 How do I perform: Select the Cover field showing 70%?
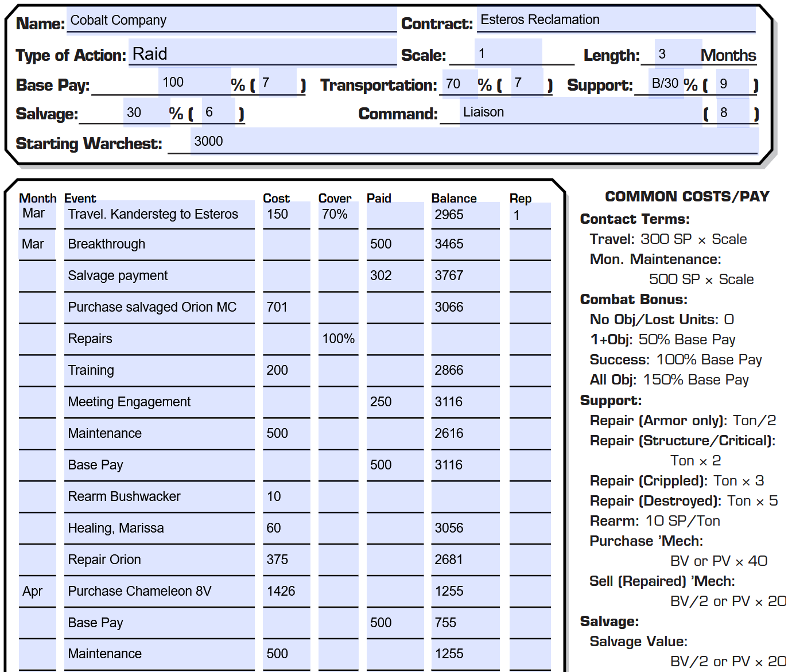338,214
